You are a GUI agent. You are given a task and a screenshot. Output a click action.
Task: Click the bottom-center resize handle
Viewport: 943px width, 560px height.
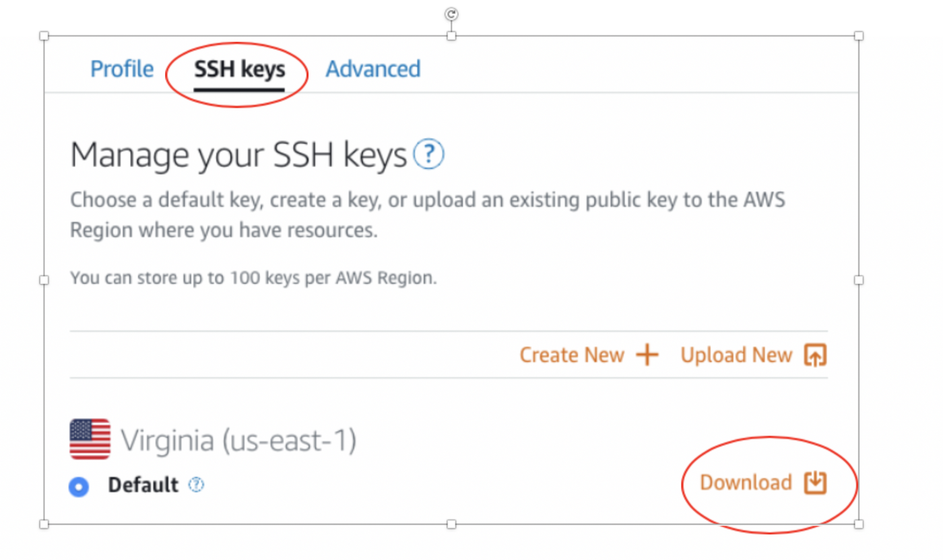451,524
